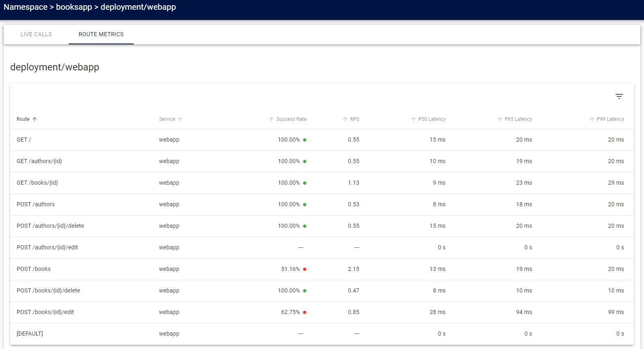The width and height of the screenshot is (644, 349).
Task: Click red status dot for POST /books
Action: click(305, 269)
